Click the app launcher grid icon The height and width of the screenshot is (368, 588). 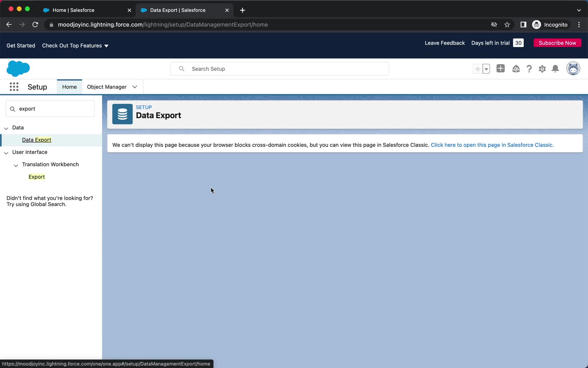(14, 87)
